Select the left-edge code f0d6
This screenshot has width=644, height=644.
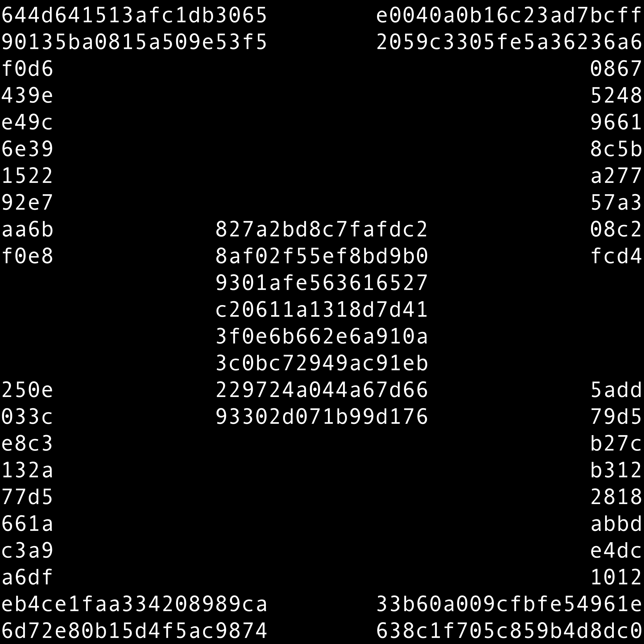pos(27,69)
